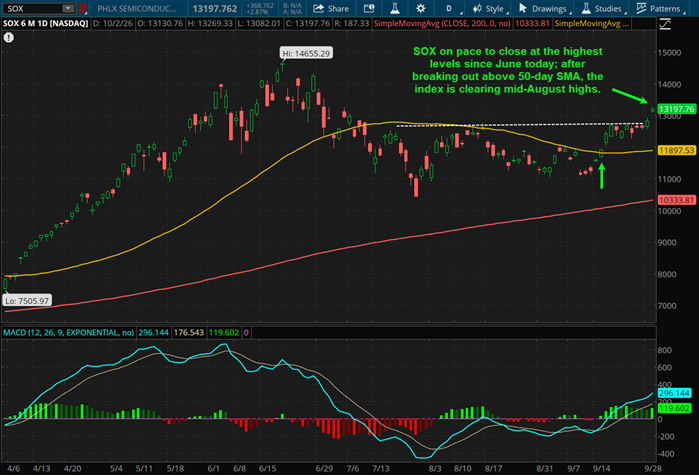Viewport: 699px width, 476px height.
Task: Click the Share arrow icon
Action: coord(318,8)
